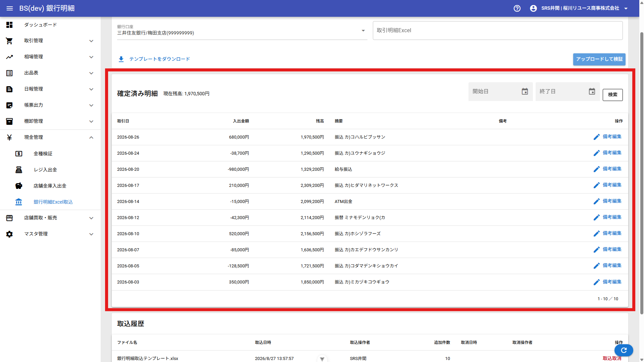The height and width of the screenshot is (362, 644).
Task: Click the storefront icon for 店舗買取・販売
Action: (9, 218)
